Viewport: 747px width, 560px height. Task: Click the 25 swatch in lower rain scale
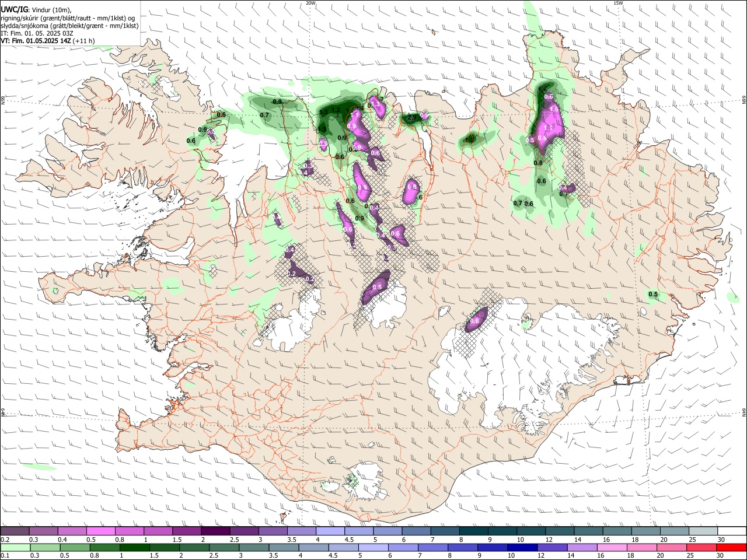702,548
